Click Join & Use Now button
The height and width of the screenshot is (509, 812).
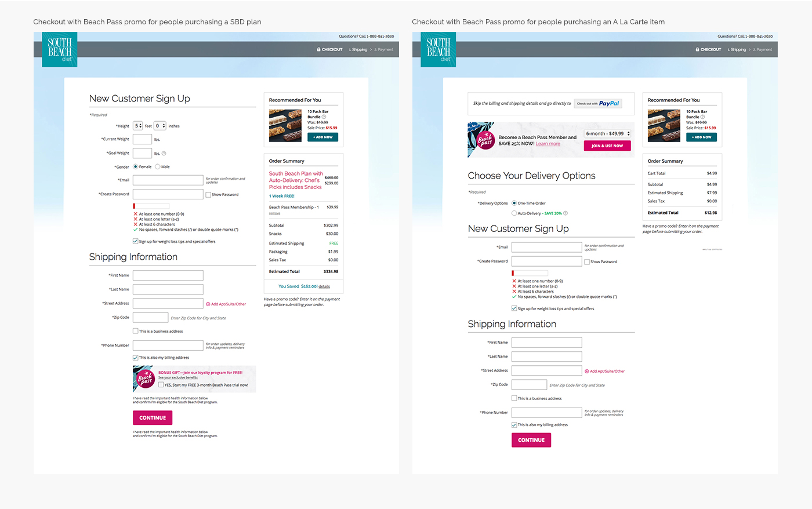607,146
